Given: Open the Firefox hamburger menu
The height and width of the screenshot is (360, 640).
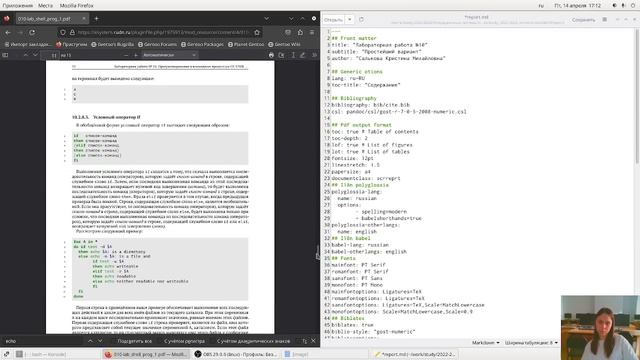Looking at the screenshot, I should (312, 32).
